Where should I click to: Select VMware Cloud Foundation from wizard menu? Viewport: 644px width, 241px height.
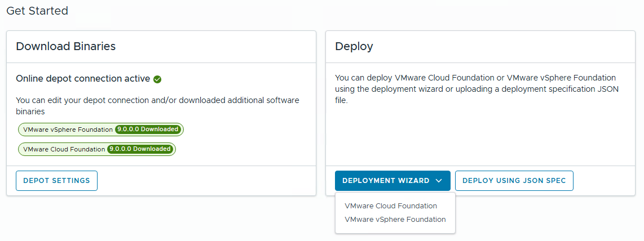click(x=391, y=206)
